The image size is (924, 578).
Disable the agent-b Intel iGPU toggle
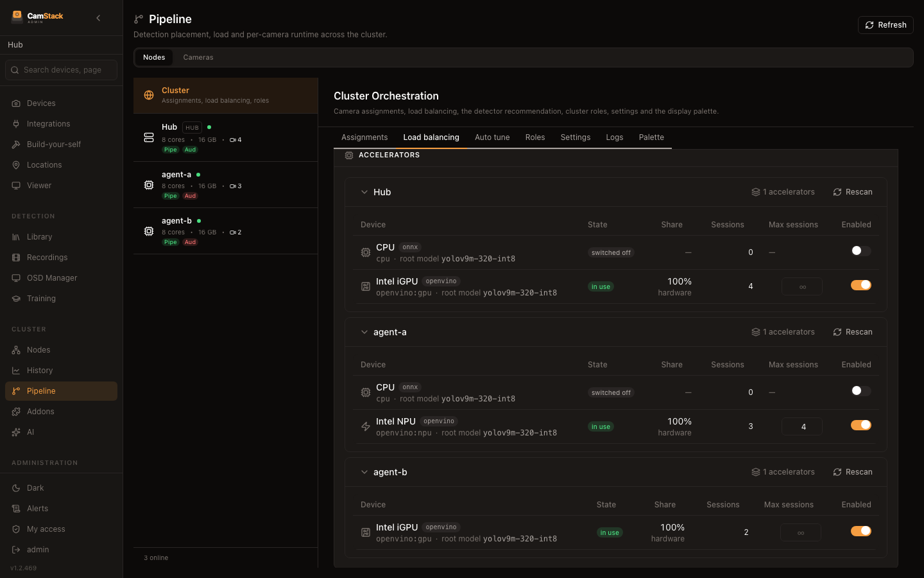861,531
